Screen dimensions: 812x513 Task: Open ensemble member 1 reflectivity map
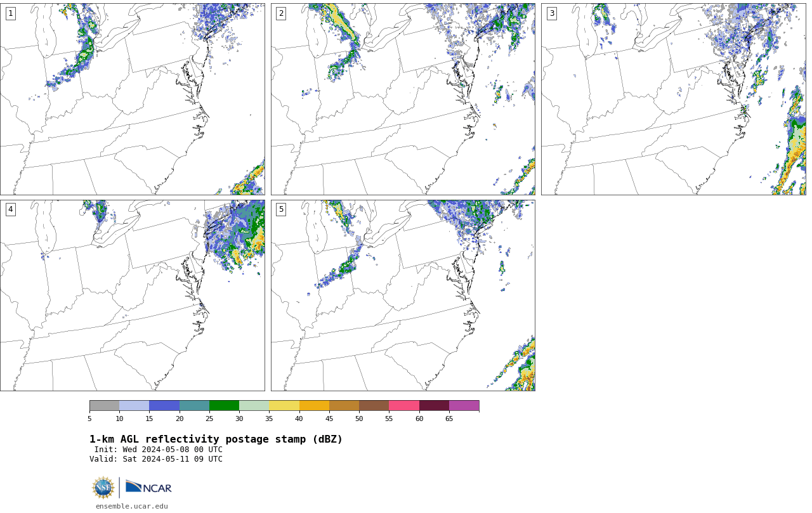(x=133, y=99)
